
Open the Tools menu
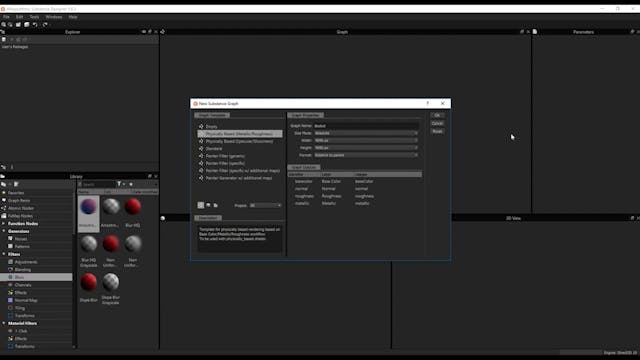[34, 17]
